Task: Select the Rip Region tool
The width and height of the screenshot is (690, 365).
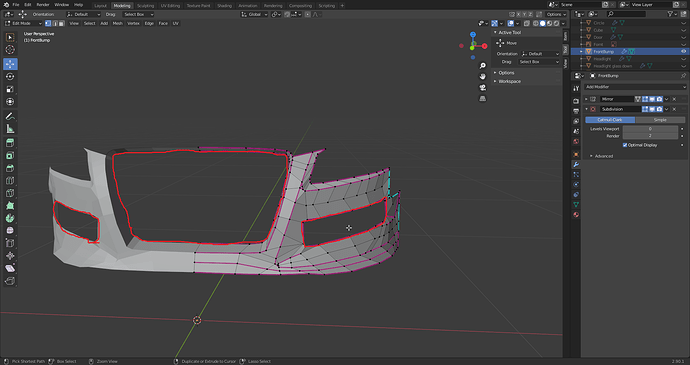Action: click(10, 280)
